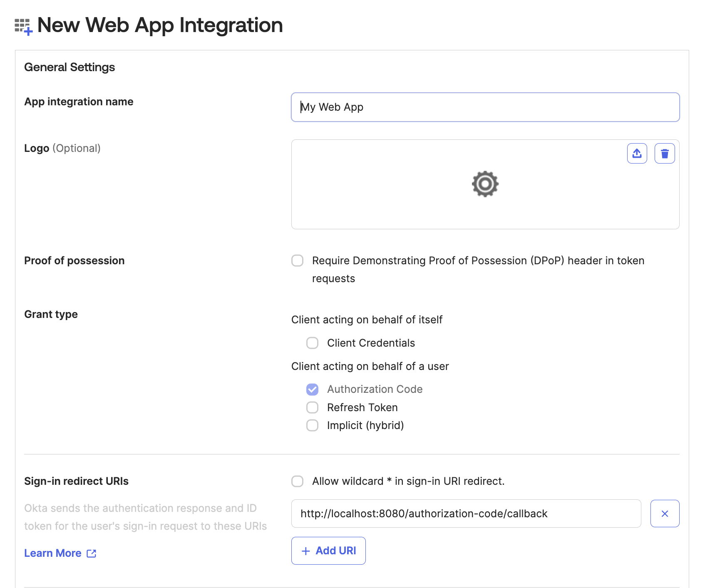Open the Learn More link

point(53,553)
